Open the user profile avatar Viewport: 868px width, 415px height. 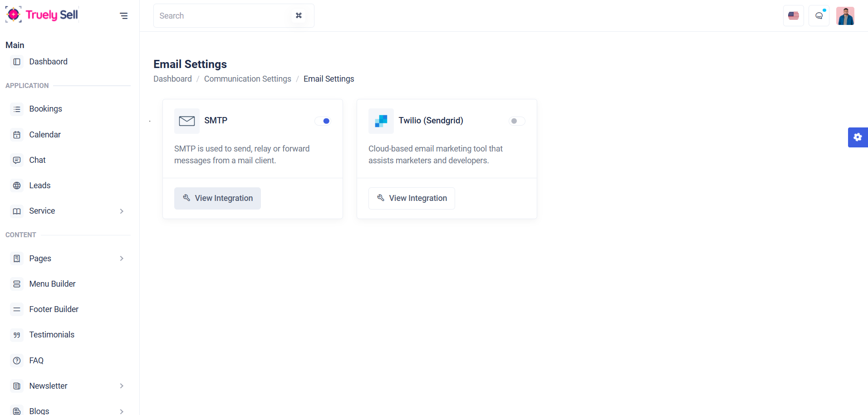pyautogui.click(x=845, y=16)
